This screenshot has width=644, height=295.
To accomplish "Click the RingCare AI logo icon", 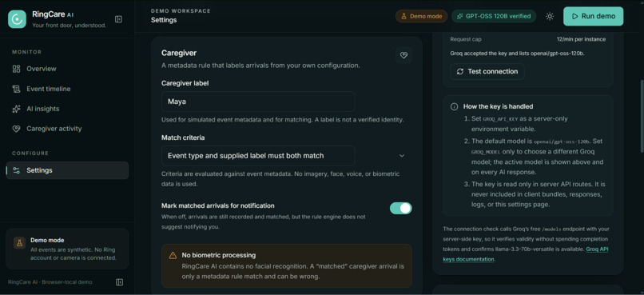I will coord(17,19).
